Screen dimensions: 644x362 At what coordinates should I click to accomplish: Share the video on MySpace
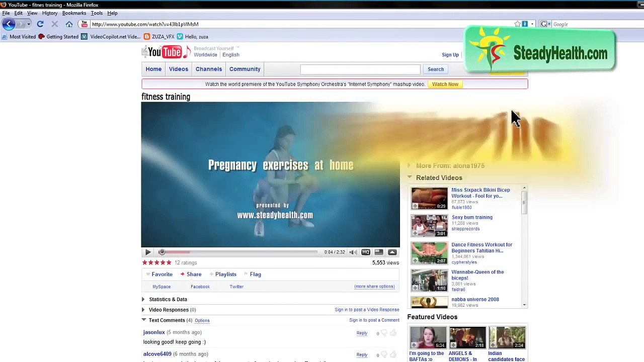[x=162, y=287]
